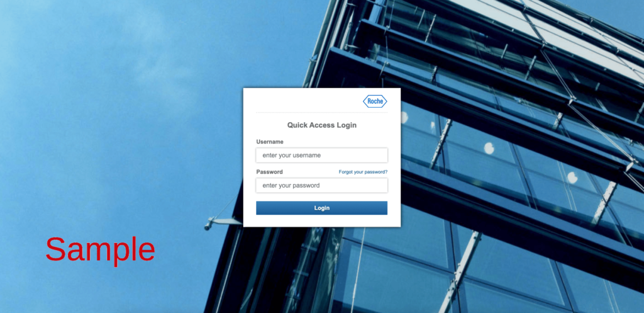Click the blue Login button
The height and width of the screenshot is (313, 644).
point(321,208)
